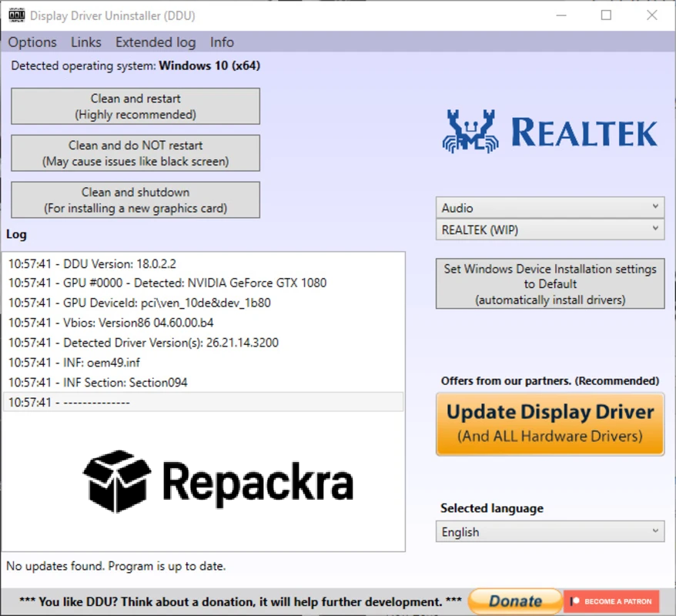Image resolution: width=676 pixels, height=616 pixels.
Task: Maximize the DDU window
Action: [606, 15]
